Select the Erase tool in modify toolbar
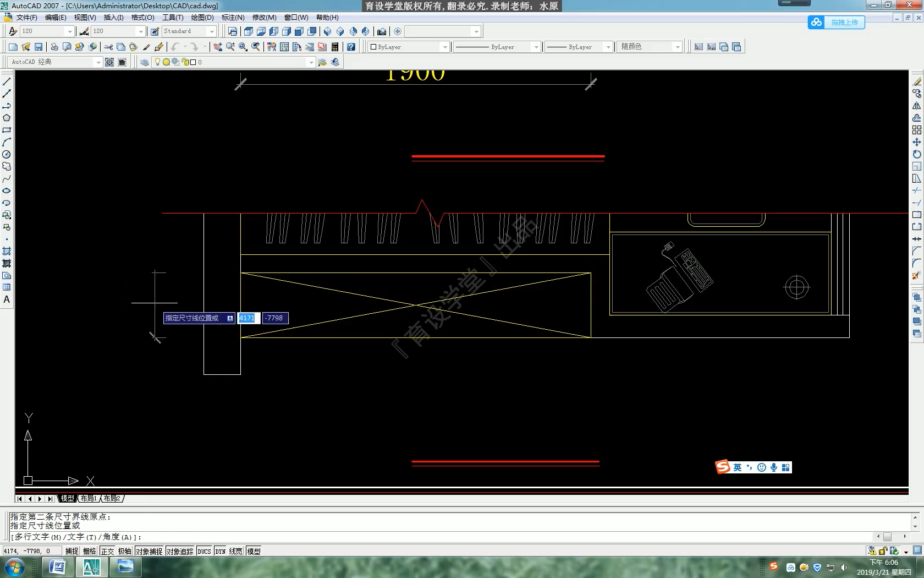Image resolution: width=924 pixels, height=578 pixels. [916, 81]
